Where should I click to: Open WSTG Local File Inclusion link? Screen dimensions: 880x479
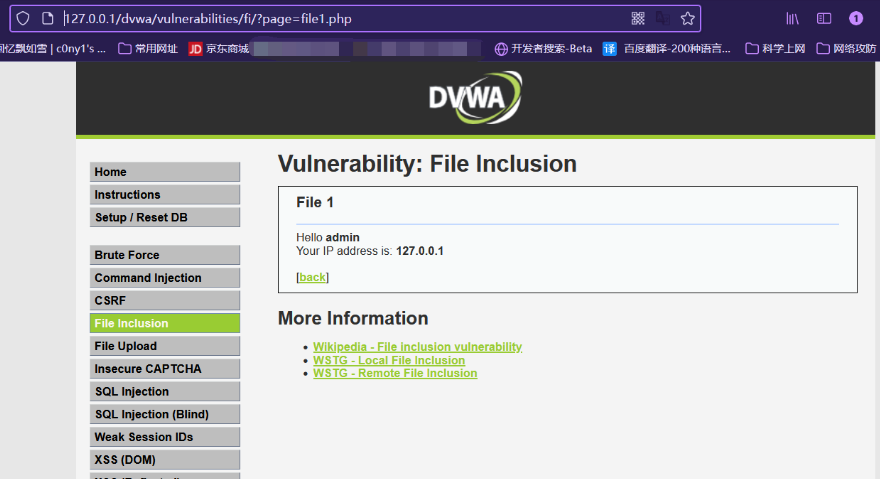click(x=389, y=360)
